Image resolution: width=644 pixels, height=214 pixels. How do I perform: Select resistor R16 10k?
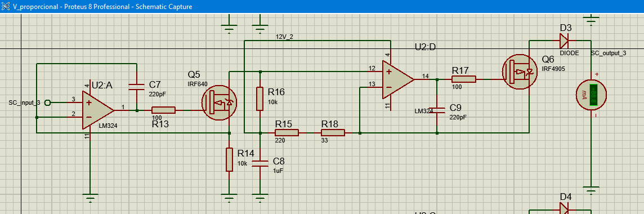coord(260,99)
